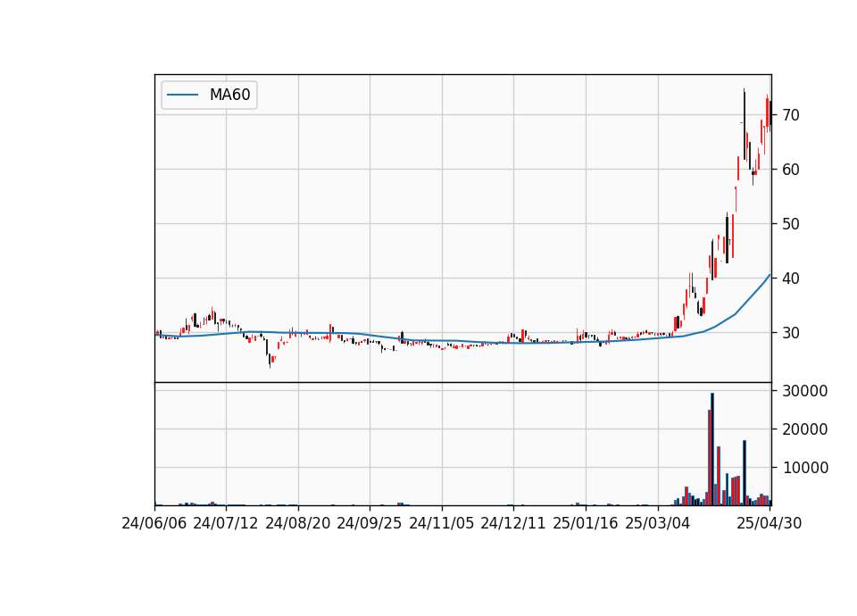Click the volume axis value 30000
This screenshot has width=857, height=616.
805,391
